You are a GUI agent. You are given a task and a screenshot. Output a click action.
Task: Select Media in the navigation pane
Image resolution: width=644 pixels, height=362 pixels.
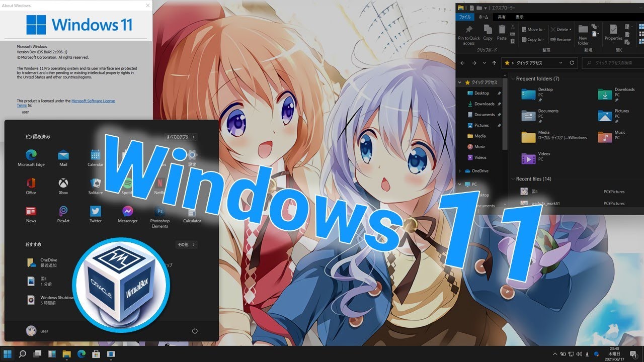click(x=476, y=136)
